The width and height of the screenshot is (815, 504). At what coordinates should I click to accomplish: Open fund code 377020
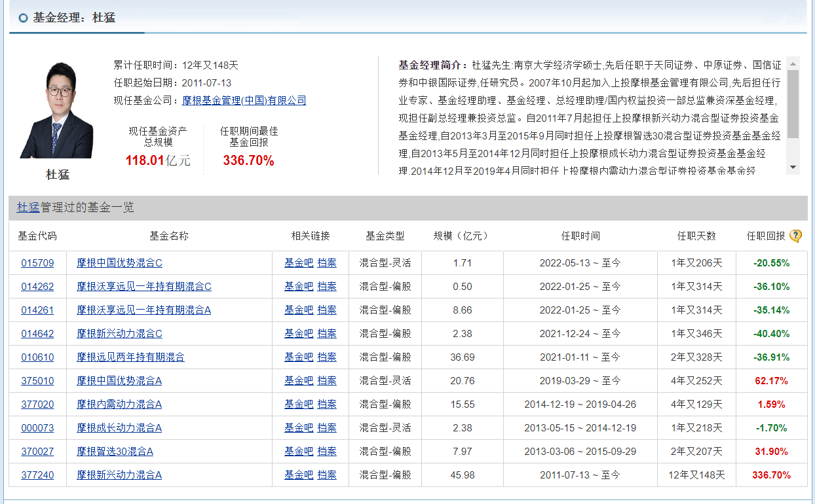click(x=37, y=405)
